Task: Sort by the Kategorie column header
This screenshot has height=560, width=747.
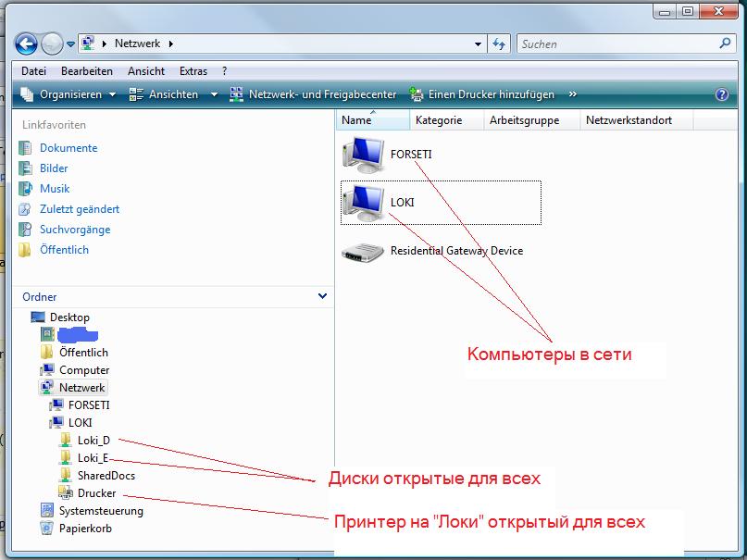Action: point(447,120)
